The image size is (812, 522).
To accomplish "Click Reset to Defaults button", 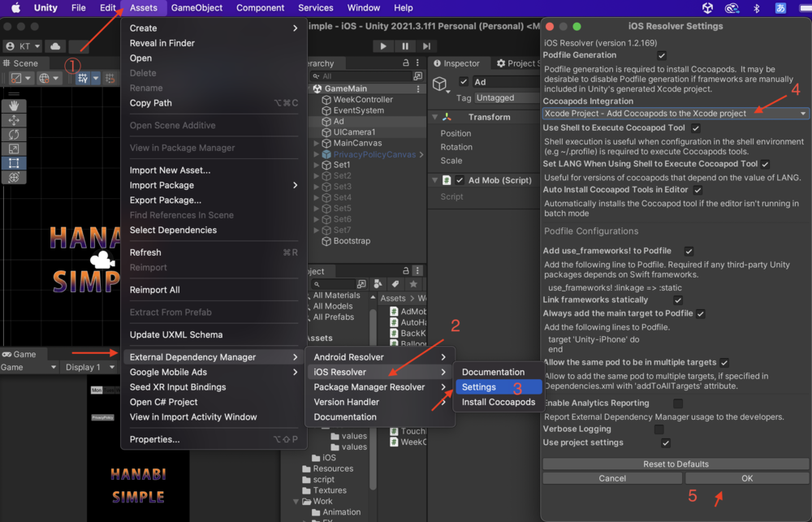I will 676,464.
